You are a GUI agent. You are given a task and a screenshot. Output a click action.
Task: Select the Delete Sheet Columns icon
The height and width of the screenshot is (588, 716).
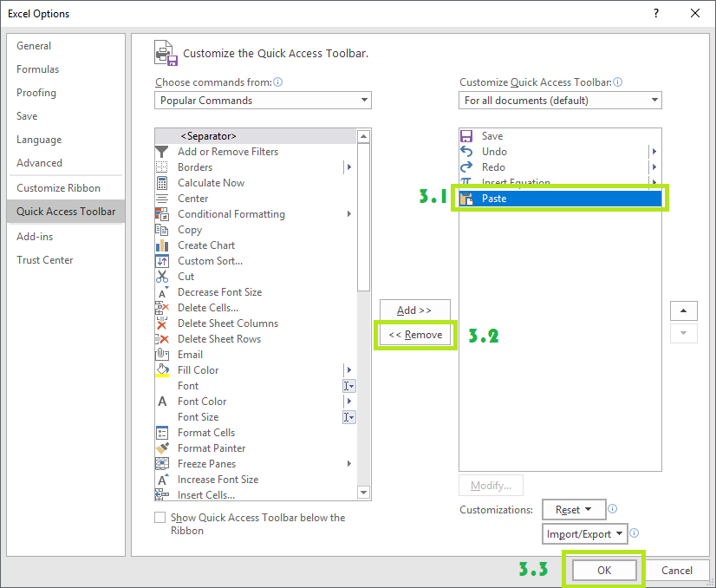coord(161,323)
